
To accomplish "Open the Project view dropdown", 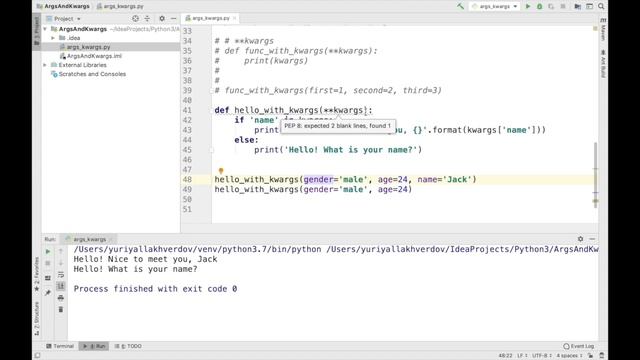I will tap(64, 19).
